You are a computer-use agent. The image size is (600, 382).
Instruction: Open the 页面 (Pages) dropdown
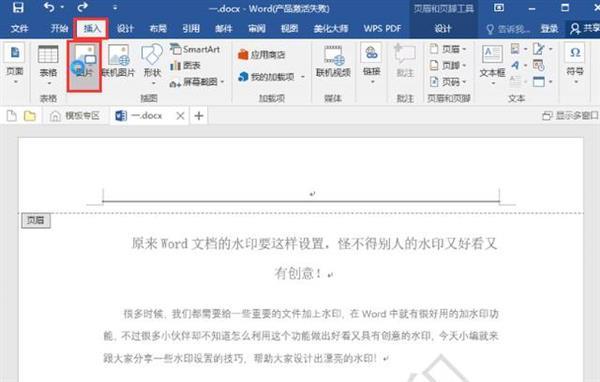coord(15,63)
